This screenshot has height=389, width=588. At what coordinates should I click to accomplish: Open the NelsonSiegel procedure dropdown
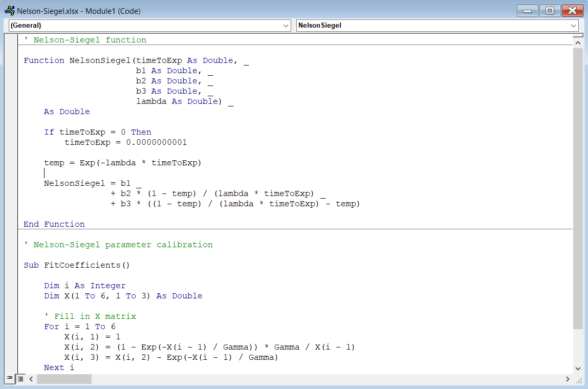574,26
